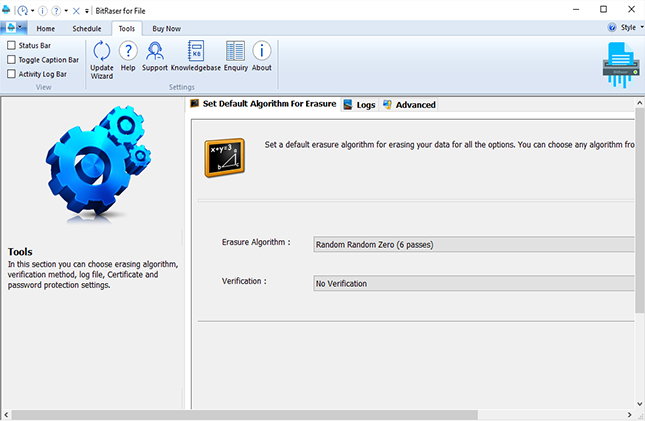645x421 pixels.
Task: Minimize the BitRaser window
Action: click(x=576, y=9)
